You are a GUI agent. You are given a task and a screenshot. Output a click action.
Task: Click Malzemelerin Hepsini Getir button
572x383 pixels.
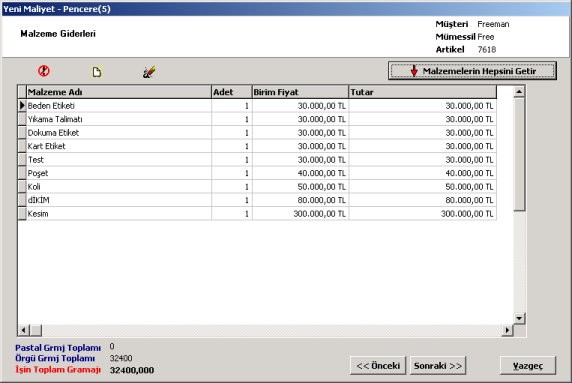[x=472, y=71]
